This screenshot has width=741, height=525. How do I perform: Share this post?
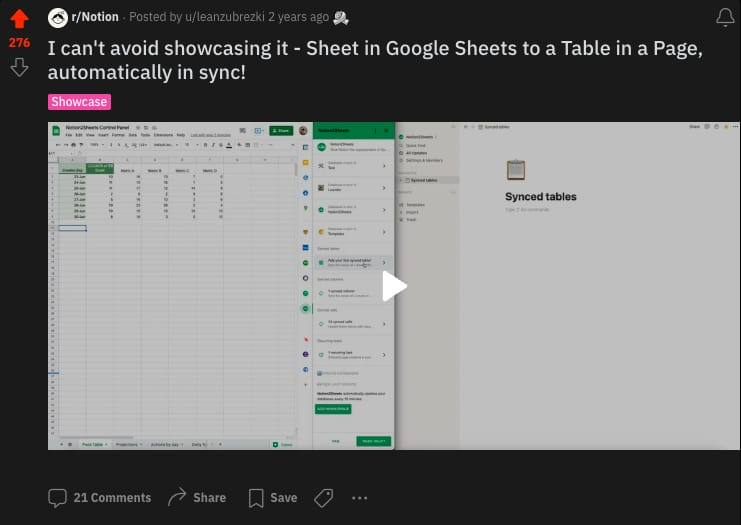[197, 498]
